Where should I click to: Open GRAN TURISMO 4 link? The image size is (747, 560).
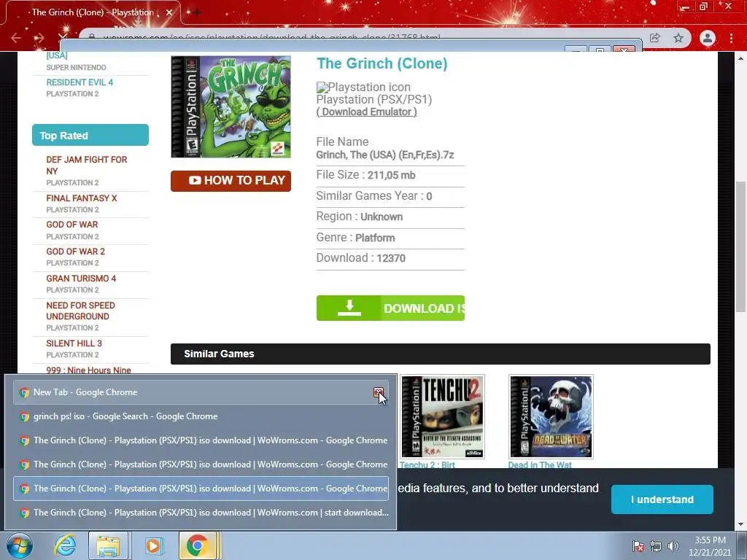(x=81, y=279)
